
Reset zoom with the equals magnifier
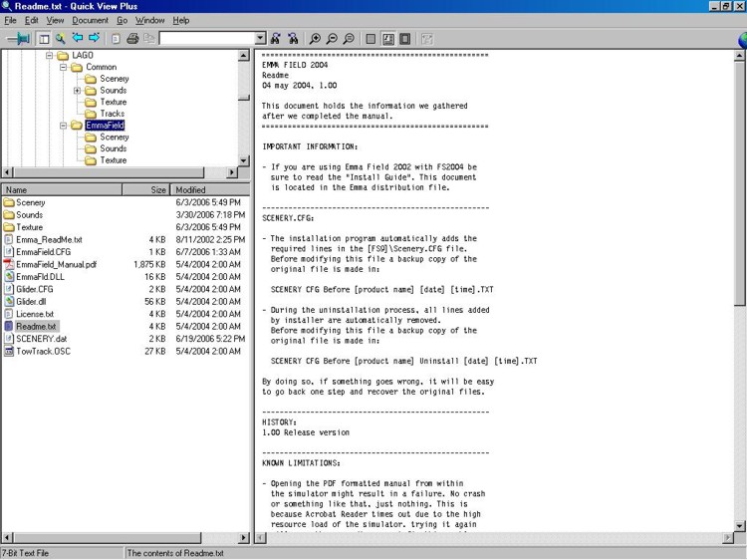click(349, 39)
